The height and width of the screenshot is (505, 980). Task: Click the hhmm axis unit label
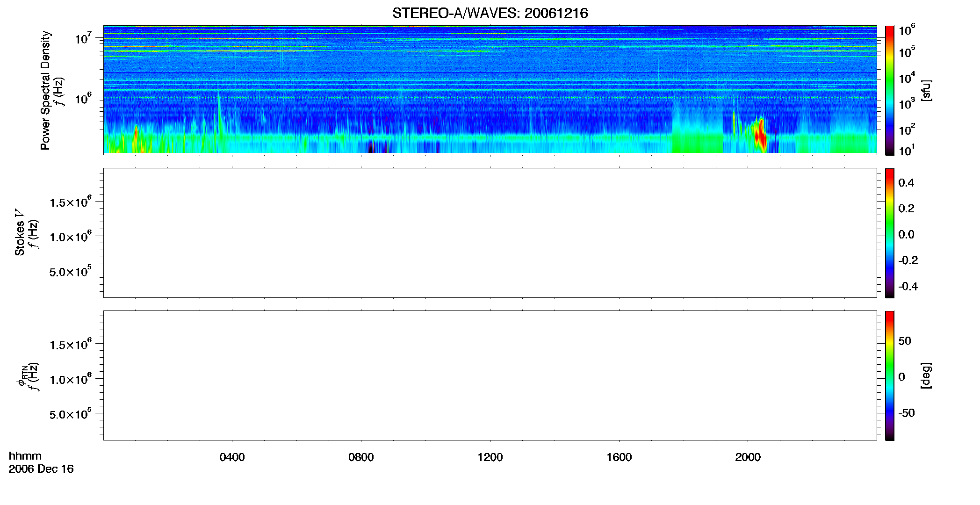click(25, 456)
